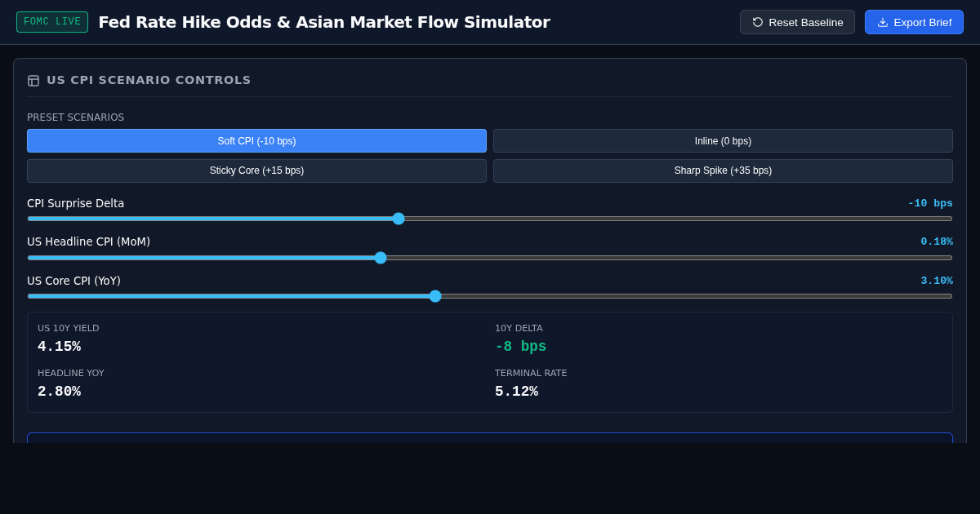Click the Reset Baseline circular arrow icon

click(x=758, y=22)
